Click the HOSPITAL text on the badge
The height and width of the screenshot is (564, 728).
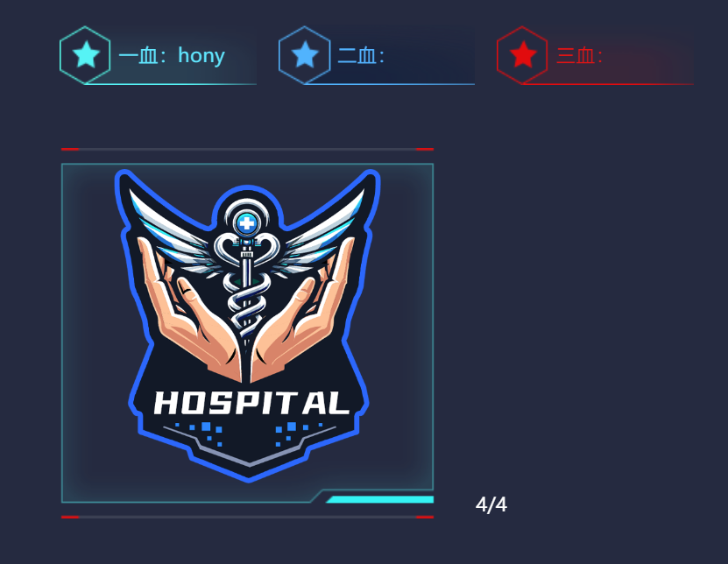(251, 403)
